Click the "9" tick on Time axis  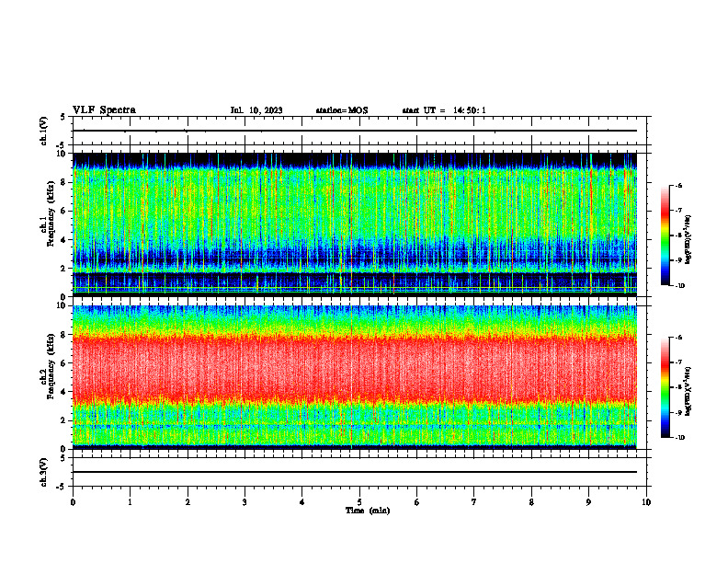tap(588, 502)
